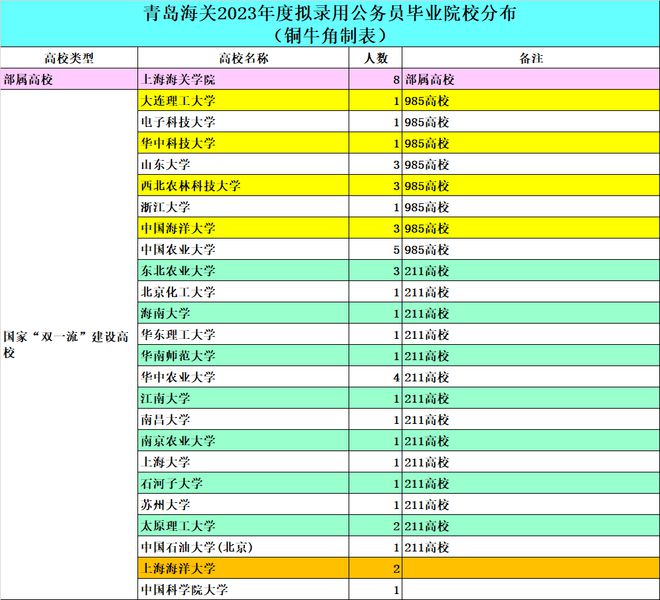The height and width of the screenshot is (600, 660).
Task: Click the count 3 for 山东大学
Action: (375, 164)
